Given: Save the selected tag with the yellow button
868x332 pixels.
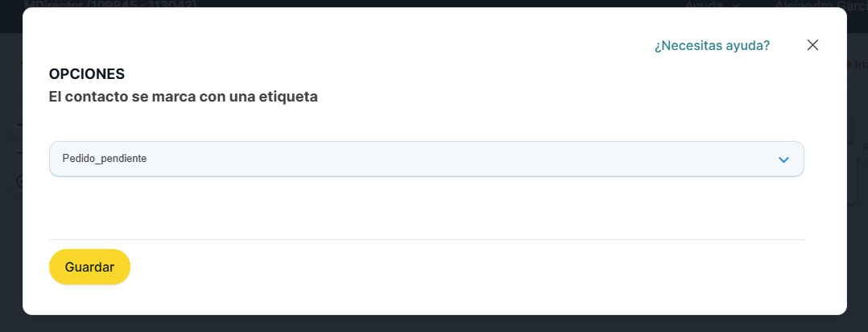Looking at the screenshot, I should (x=89, y=267).
